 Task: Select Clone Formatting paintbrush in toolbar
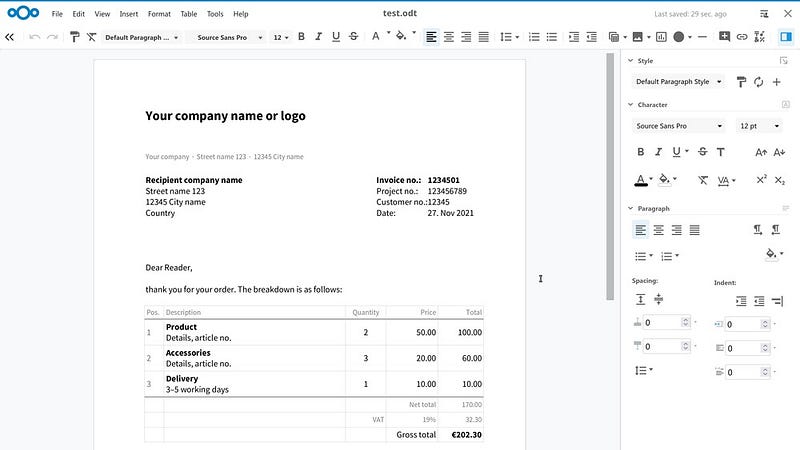(x=74, y=37)
